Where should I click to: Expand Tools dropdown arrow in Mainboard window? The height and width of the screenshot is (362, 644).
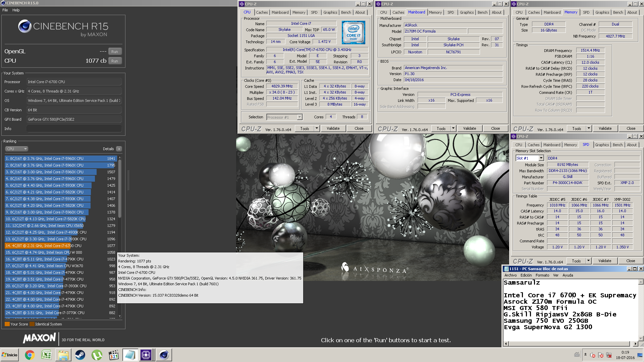click(x=453, y=128)
